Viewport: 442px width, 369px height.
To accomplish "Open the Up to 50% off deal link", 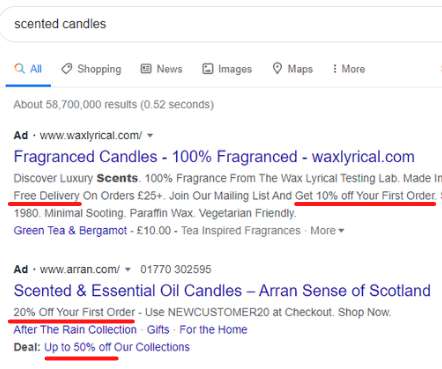I will coord(117,347).
